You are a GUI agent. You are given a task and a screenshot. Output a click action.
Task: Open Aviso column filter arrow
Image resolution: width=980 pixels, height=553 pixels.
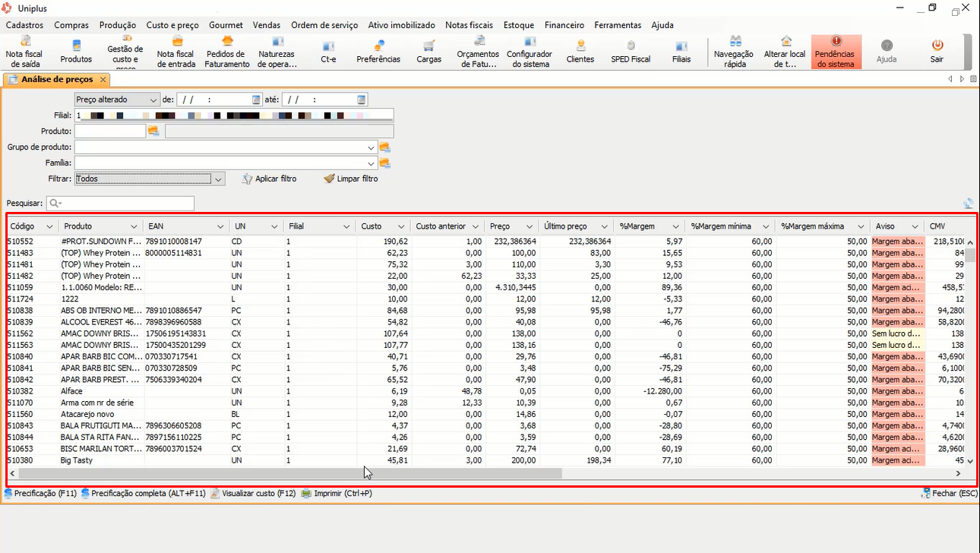(915, 226)
